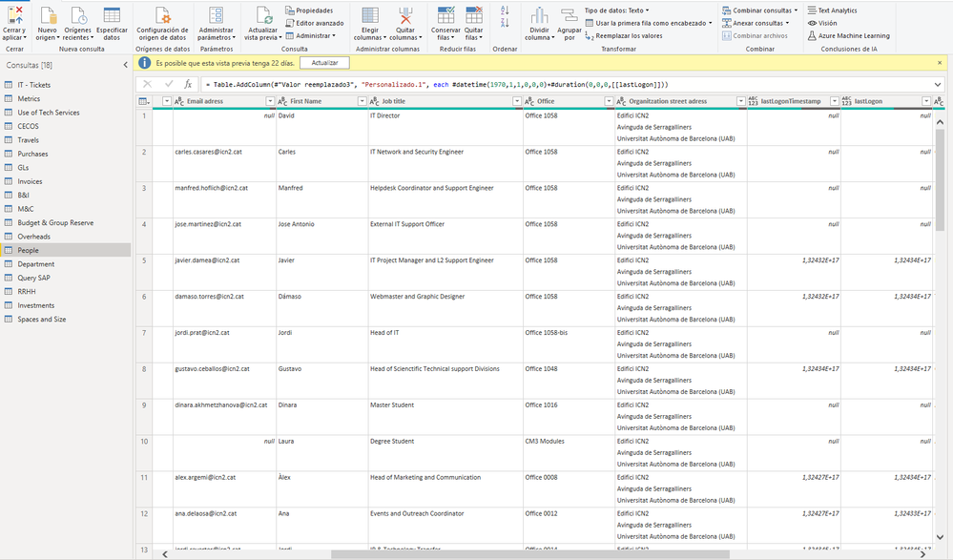Screen dimensions: 953x560
Task: Click Usar la primera fila como encabezado
Action: click(x=649, y=23)
